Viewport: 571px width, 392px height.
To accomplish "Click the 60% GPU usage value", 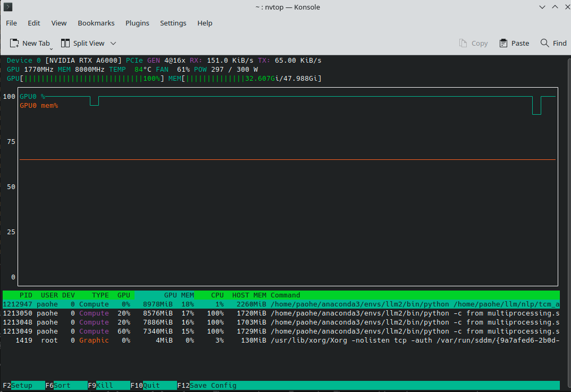I will point(124,331).
